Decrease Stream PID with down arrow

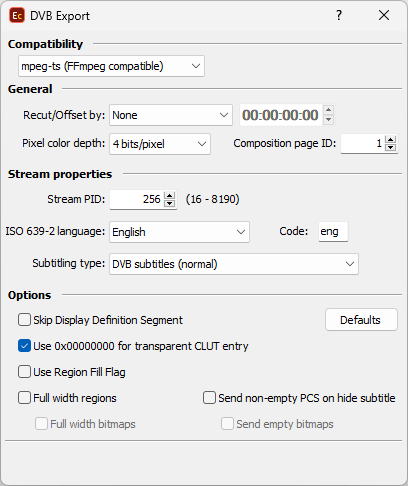point(170,203)
